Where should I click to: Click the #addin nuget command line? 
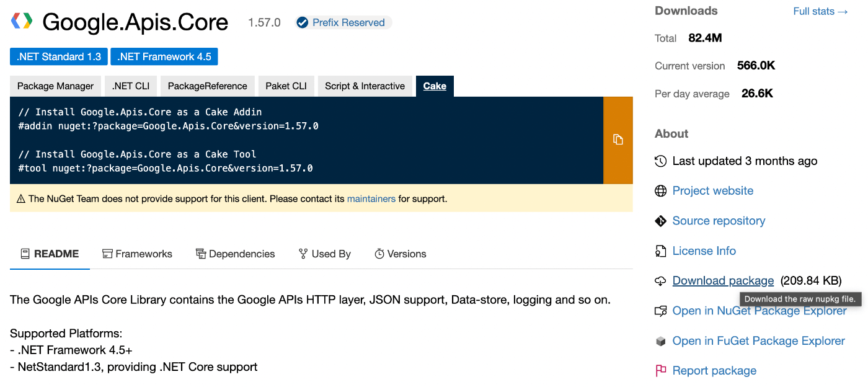169,126
